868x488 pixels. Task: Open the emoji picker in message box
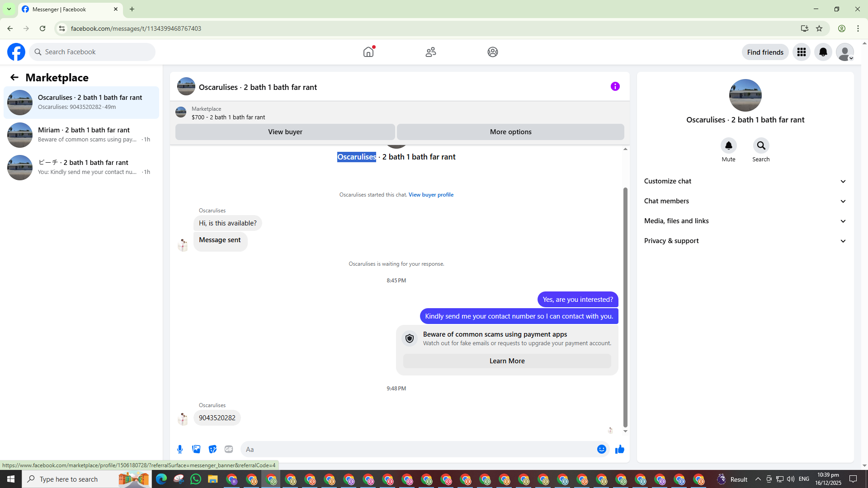602,449
